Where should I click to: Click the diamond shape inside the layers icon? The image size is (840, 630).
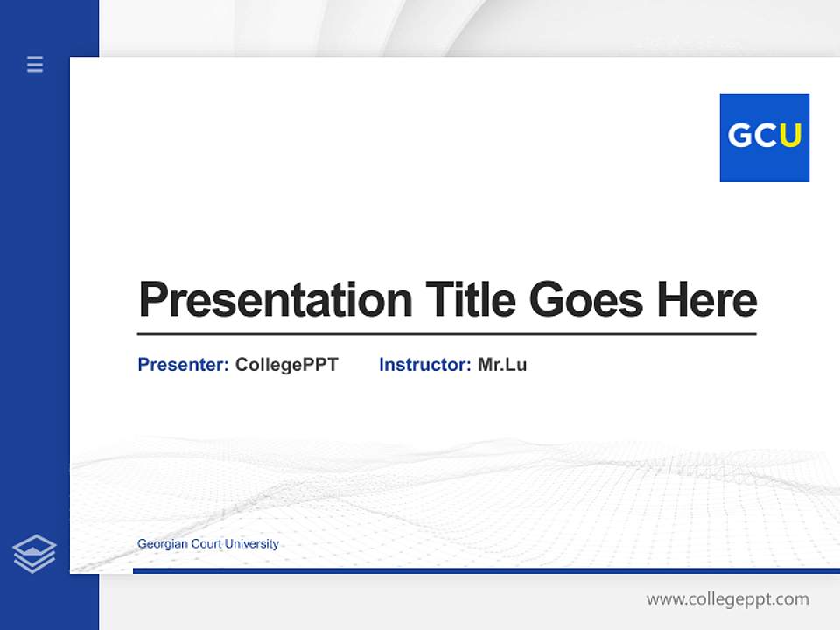35,547
